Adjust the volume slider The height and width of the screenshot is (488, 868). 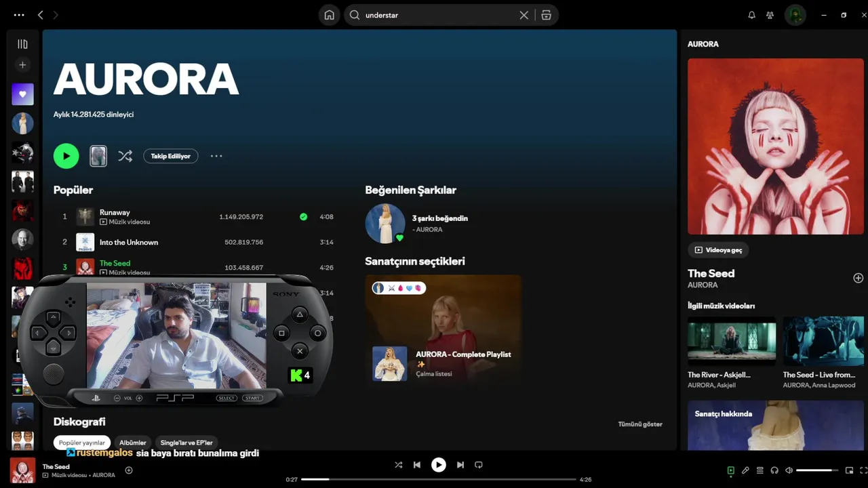coord(818,470)
